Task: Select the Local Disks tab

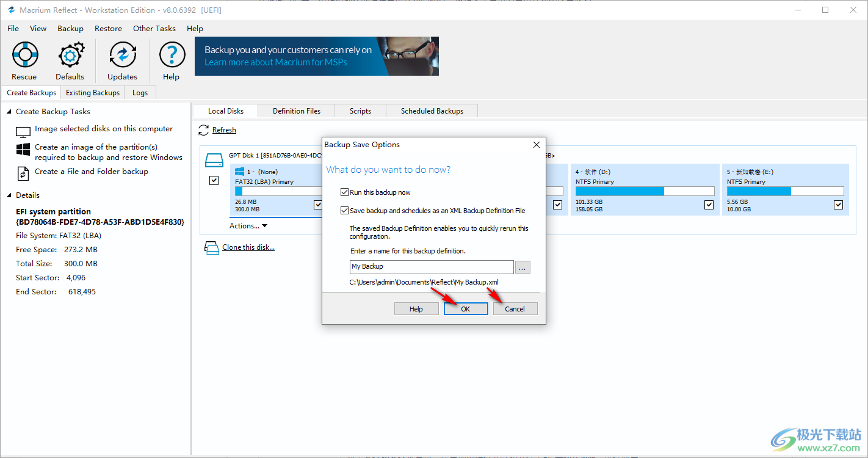Action: 226,111
